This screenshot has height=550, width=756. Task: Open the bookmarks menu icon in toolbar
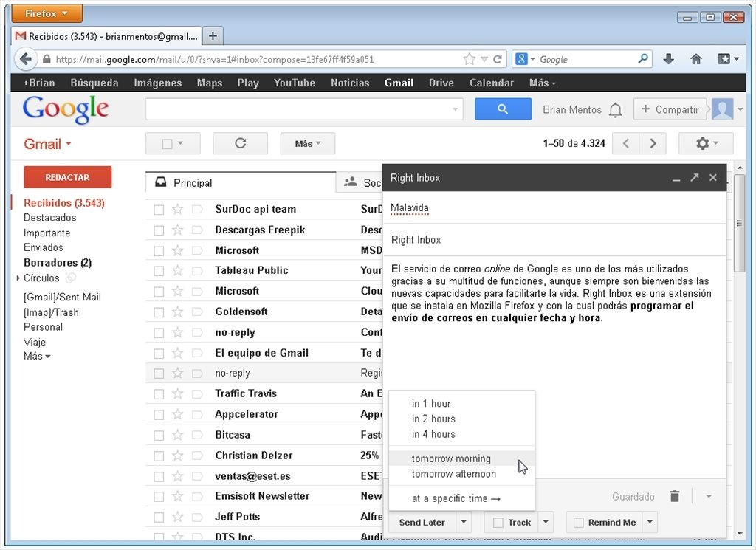click(x=728, y=59)
